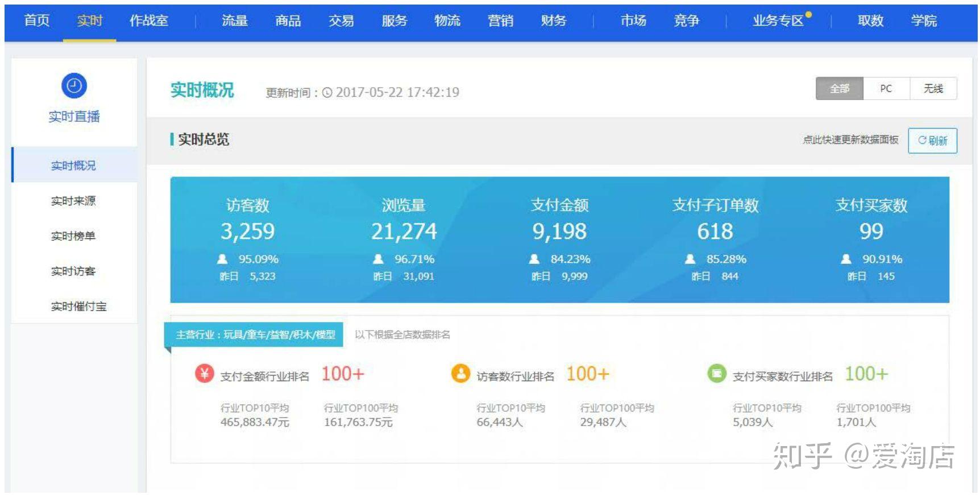Open the 流量 nav tab

[x=235, y=21]
